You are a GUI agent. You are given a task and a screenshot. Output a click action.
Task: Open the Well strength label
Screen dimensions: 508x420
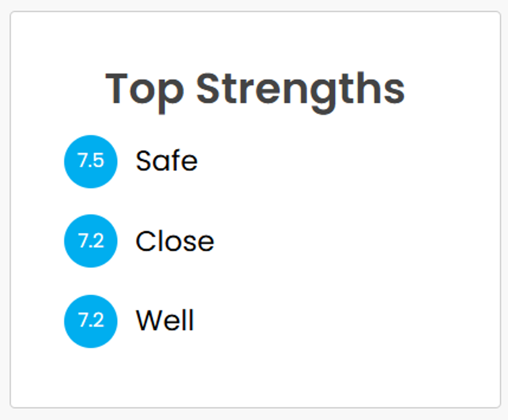pyautogui.click(x=165, y=321)
